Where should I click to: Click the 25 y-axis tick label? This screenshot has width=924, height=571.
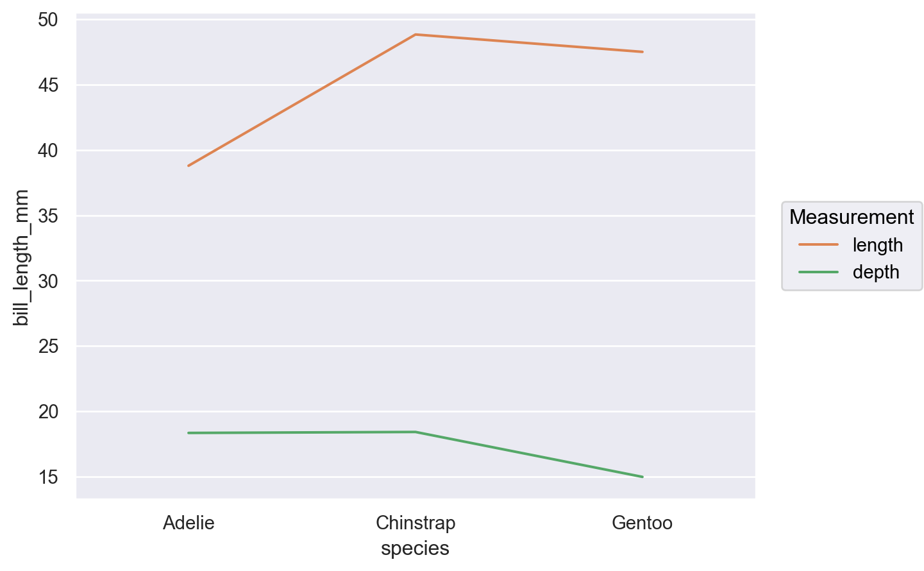coord(48,346)
